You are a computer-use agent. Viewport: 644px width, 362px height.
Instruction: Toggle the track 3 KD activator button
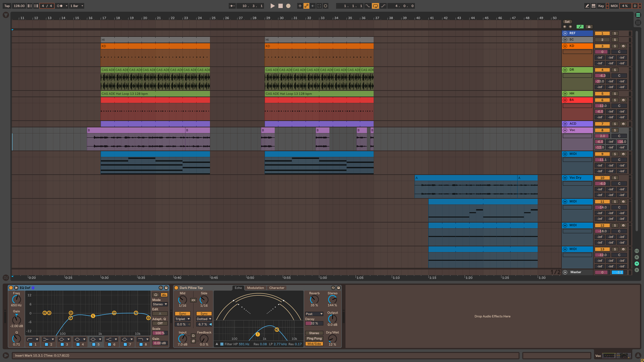coord(602,46)
